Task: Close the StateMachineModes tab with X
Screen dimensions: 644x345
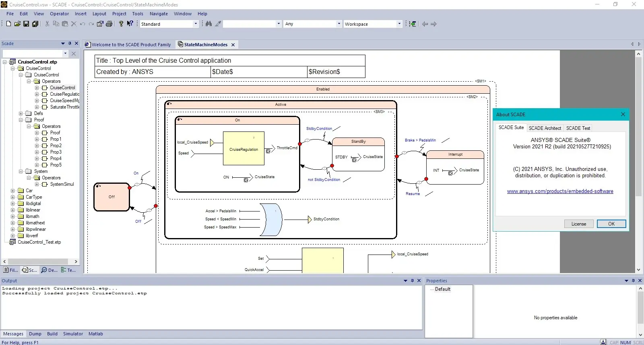Action: click(233, 45)
